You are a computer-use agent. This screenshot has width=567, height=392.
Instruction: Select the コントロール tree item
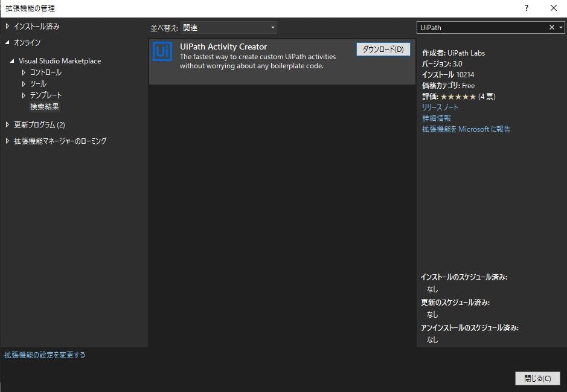click(x=45, y=72)
